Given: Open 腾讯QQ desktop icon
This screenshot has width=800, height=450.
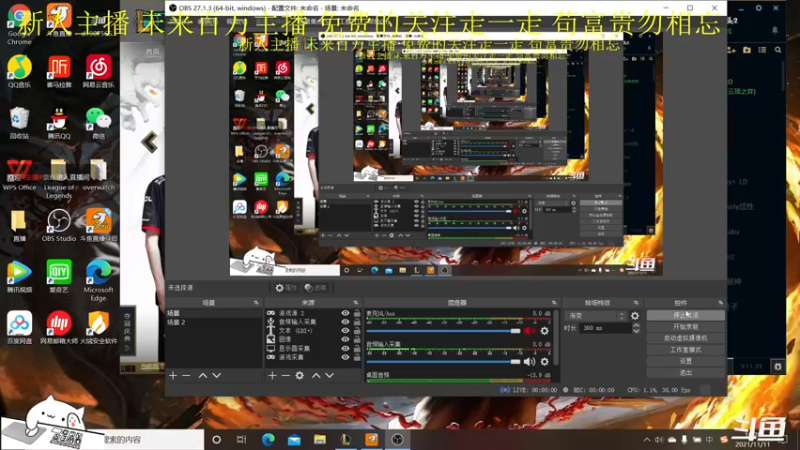Looking at the screenshot, I should (x=59, y=123).
